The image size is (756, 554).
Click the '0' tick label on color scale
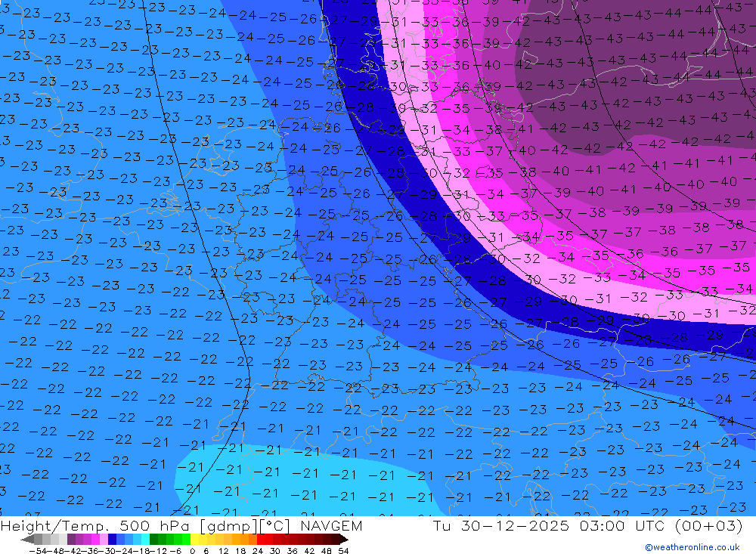[192, 551]
